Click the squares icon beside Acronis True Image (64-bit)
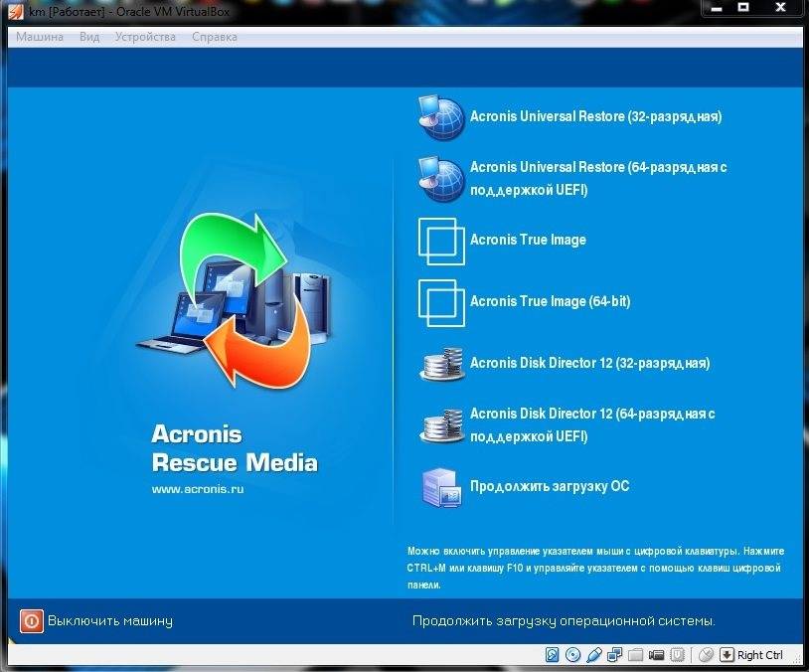This screenshot has width=809, height=672. point(441,303)
